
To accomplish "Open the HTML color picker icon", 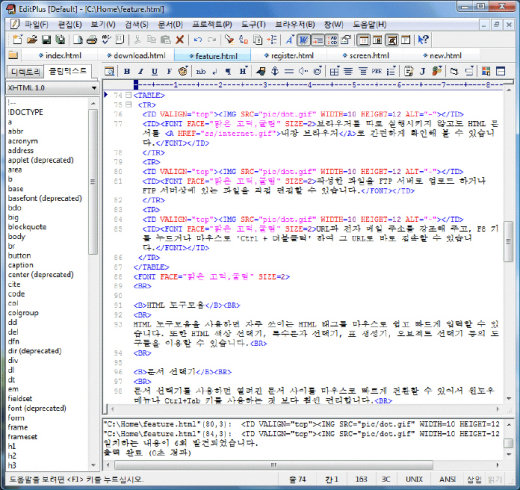I will [182, 71].
